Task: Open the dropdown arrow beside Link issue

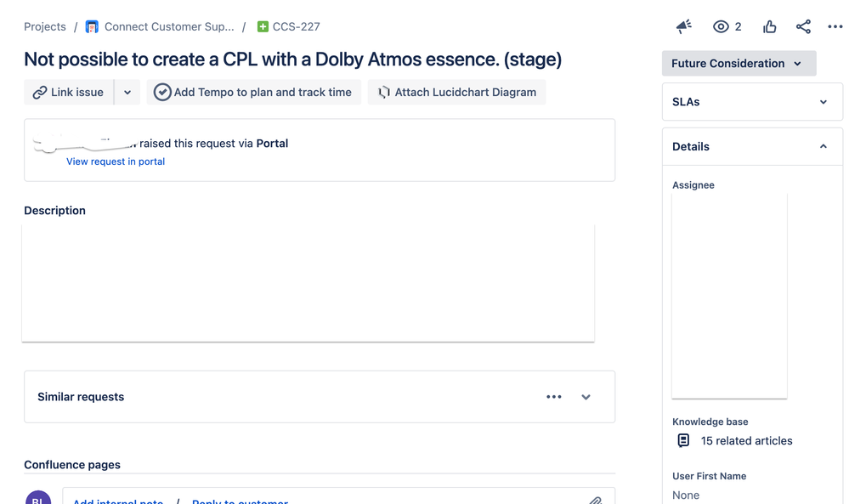Action: pos(127,93)
